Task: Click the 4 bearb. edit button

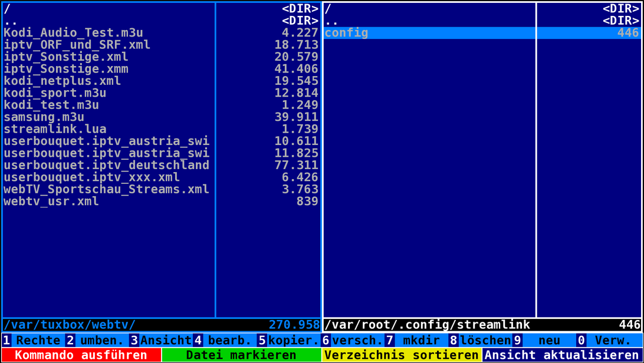Action: [224, 341]
